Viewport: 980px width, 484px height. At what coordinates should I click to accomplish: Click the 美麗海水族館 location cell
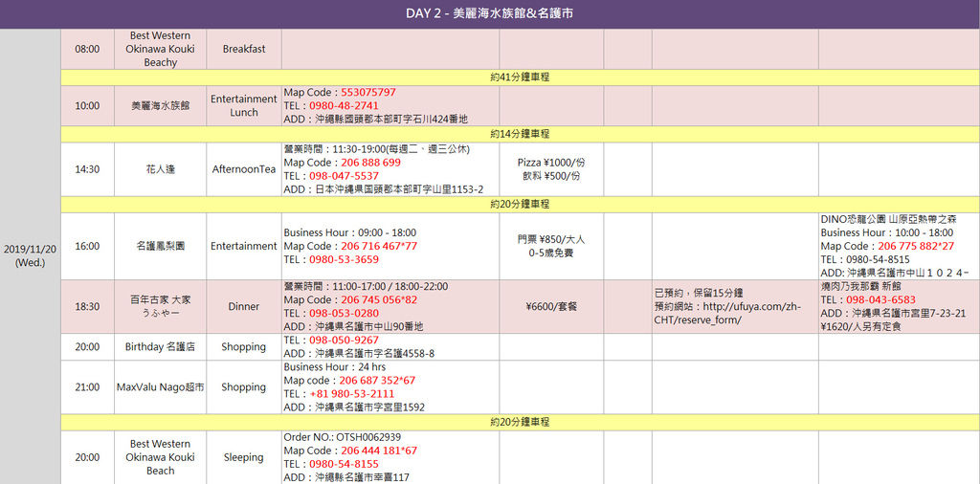160,105
